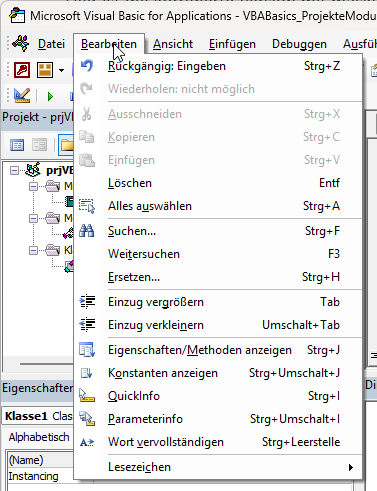
Task: Click the QuickInfo icon in the menu
Action: point(87,396)
